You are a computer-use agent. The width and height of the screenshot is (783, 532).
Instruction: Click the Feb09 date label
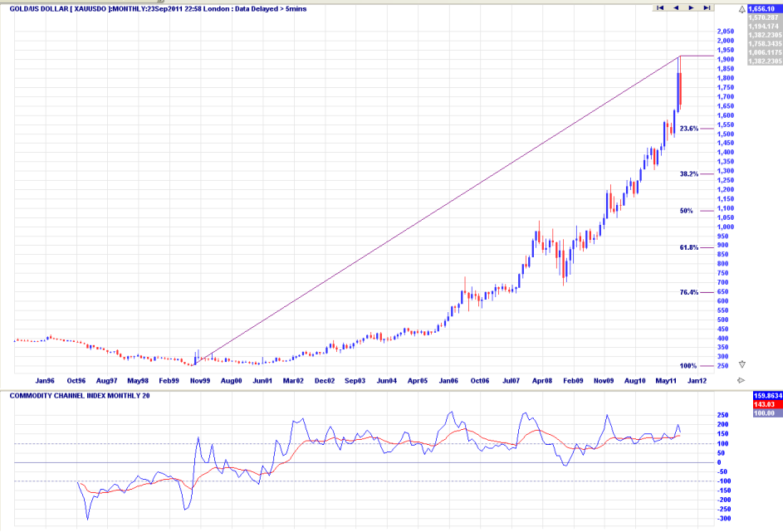point(573,381)
